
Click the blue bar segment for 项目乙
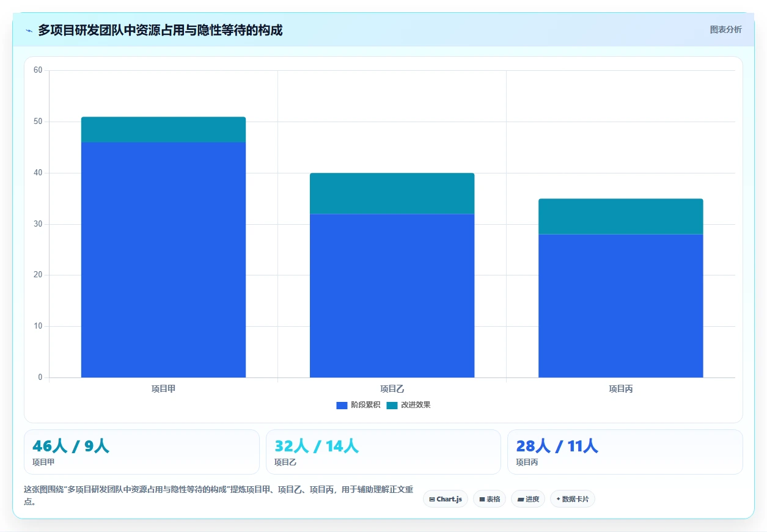point(392,296)
